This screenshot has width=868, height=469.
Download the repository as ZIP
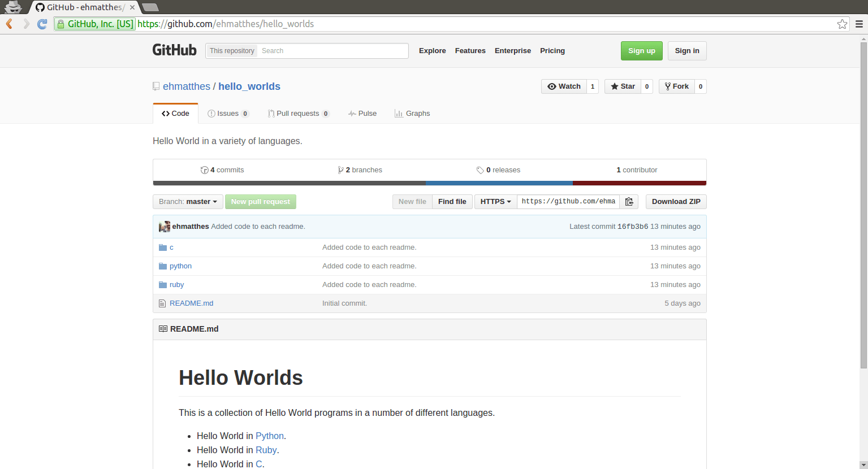point(676,202)
